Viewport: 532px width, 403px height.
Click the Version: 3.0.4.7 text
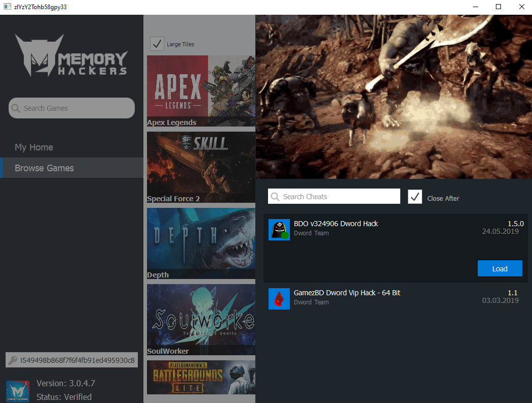point(66,383)
